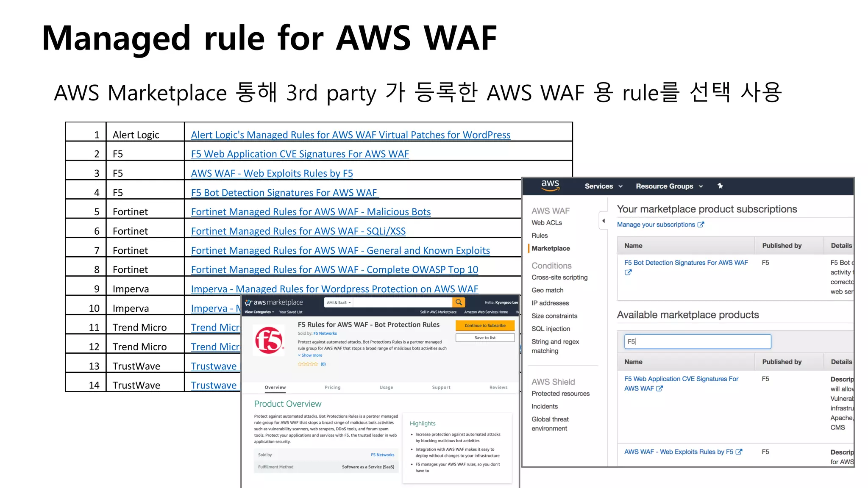868x488 pixels.
Task: Open Fortinet General and Known Exploits link
Action: click(x=340, y=251)
